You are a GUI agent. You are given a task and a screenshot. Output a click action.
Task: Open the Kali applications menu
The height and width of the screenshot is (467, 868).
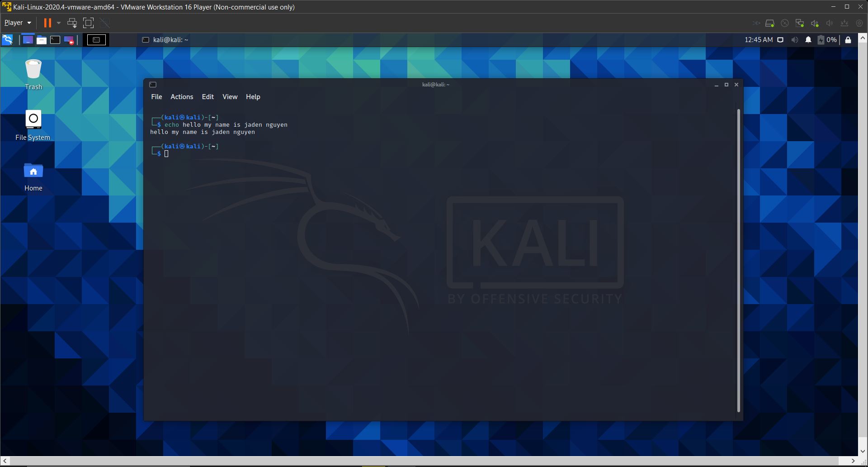coord(8,40)
